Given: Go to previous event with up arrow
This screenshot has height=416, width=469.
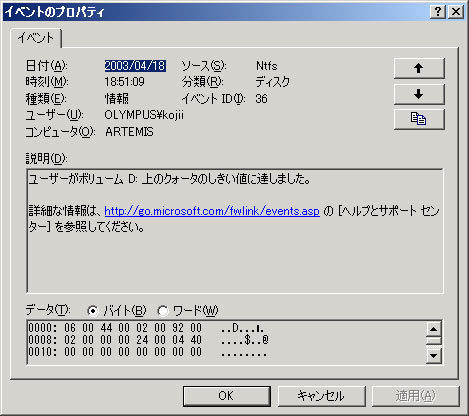Looking at the screenshot, I should [419, 68].
